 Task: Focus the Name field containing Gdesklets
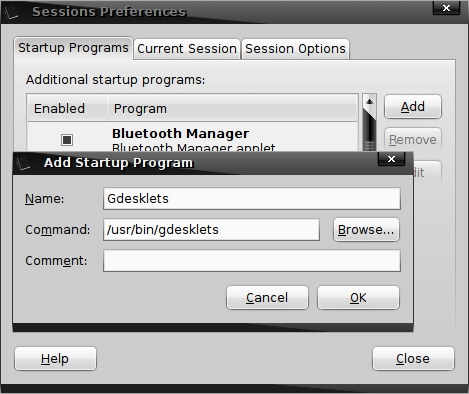(x=252, y=199)
